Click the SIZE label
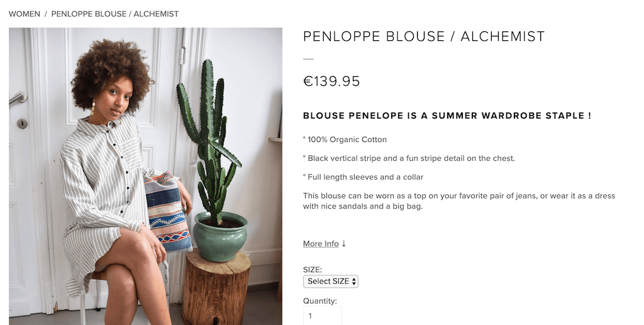 tap(313, 270)
